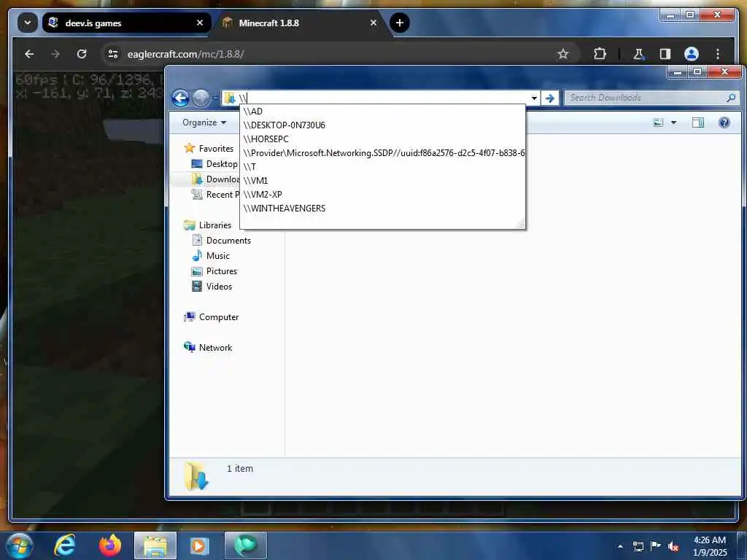The height and width of the screenshot is (560, 747).
Task: Click the Downloads folder icon in details pane
Action: tap(196, 475)
